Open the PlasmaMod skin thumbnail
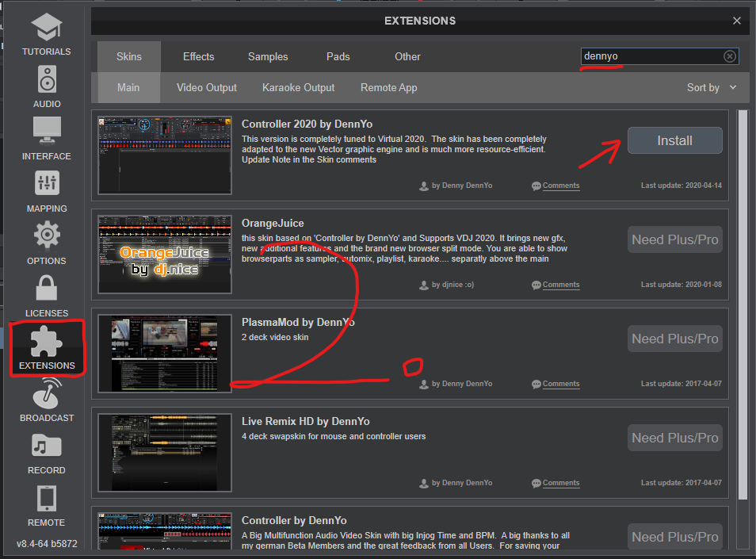 [165, 354]
